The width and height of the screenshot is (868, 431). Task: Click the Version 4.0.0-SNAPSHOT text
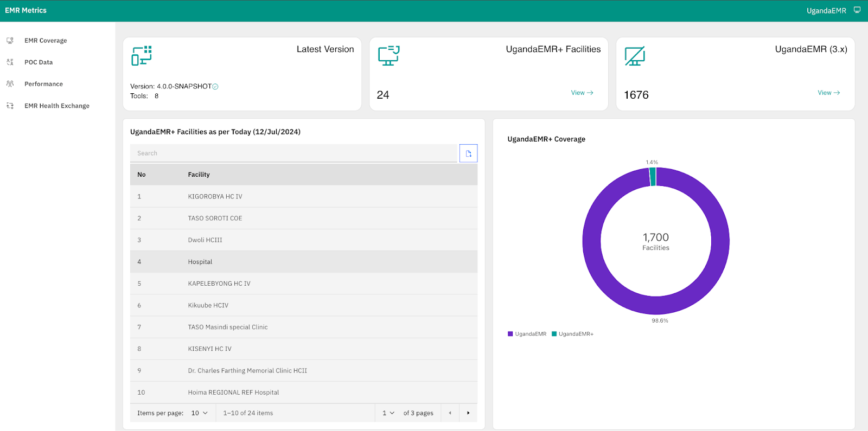(171, 86)
